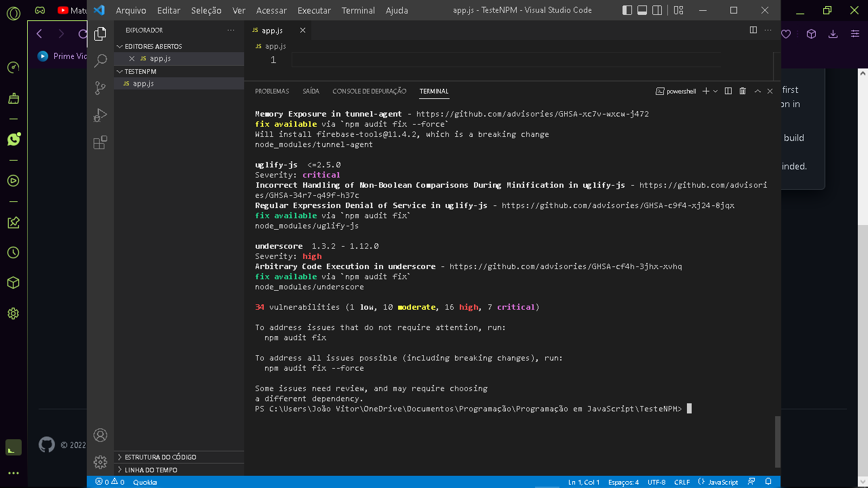Click the errors and warnings status indicator
Viewport: 868px width, 488px height.
point(110,482)
